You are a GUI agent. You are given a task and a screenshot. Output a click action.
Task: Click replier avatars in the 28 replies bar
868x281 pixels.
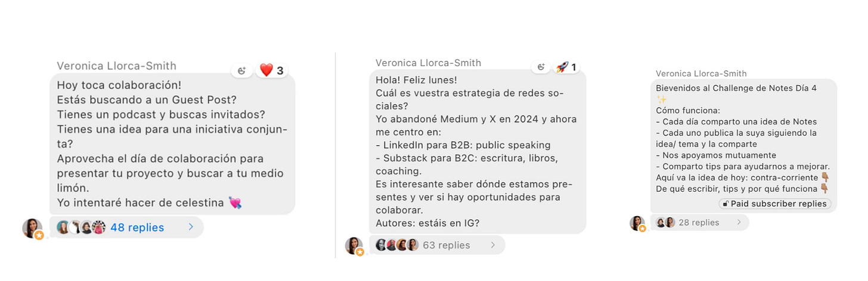click(x=665, y=222)
